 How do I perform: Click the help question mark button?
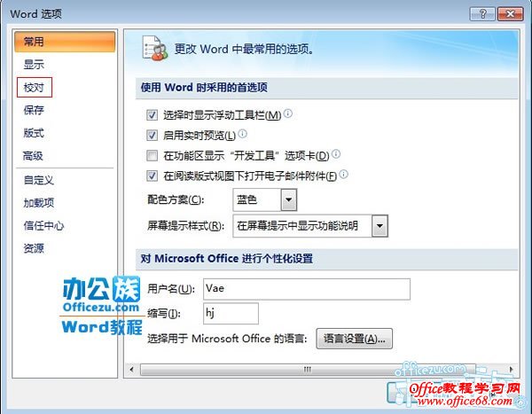[x=482, y=14]
